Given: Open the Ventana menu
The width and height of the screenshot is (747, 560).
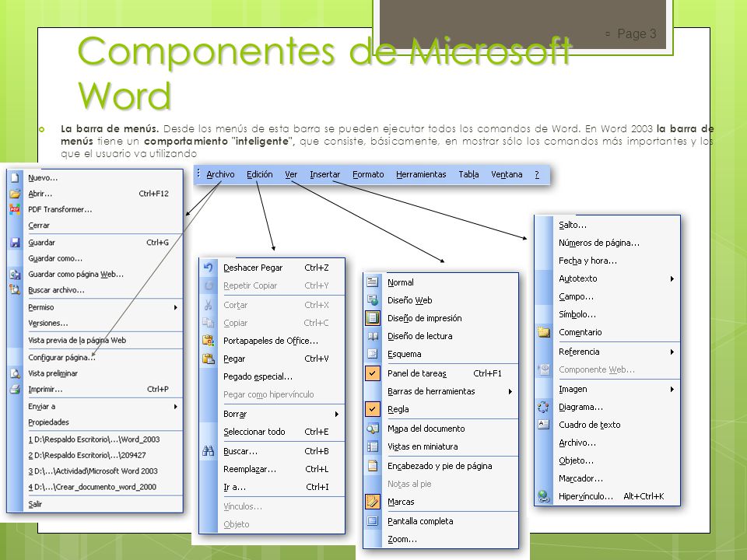Looking at the screenshot, I should click(x=507, y=174).
